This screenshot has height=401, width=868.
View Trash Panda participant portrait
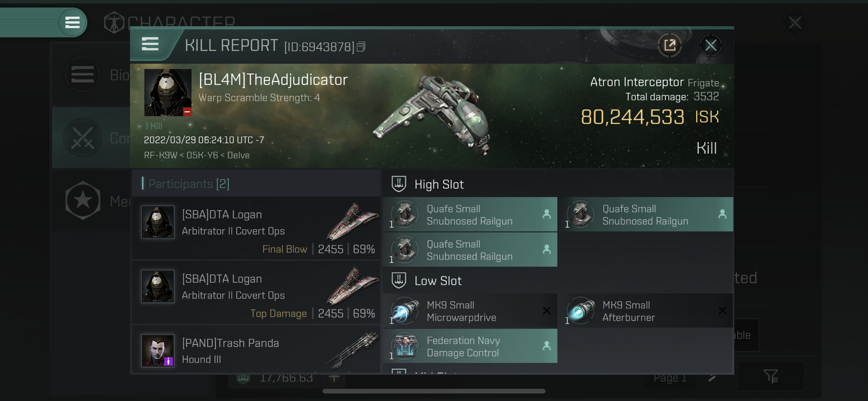(x=158, y=350)
